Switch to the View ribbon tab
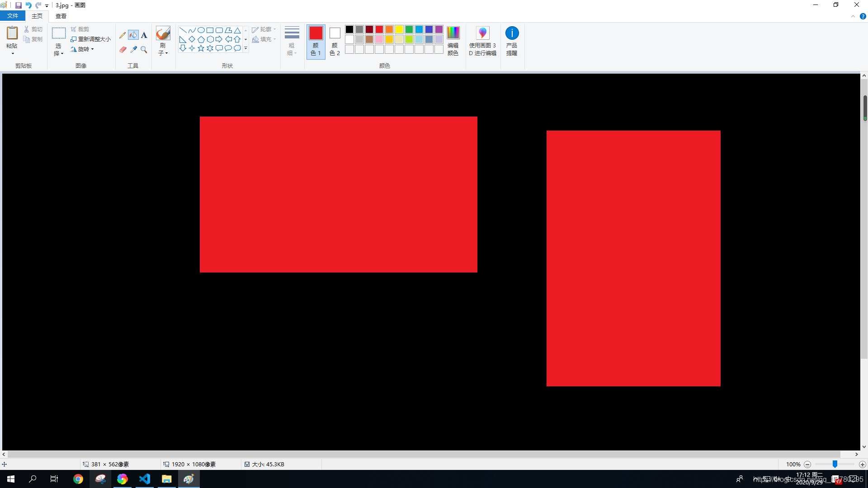The height and width of the screenshot is (488, 868). (61, 16)
